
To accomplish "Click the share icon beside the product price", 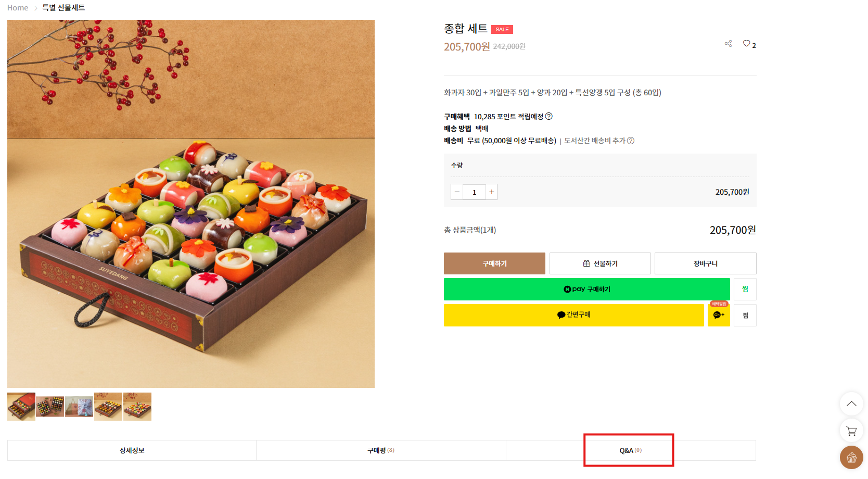I will [728, 44].
